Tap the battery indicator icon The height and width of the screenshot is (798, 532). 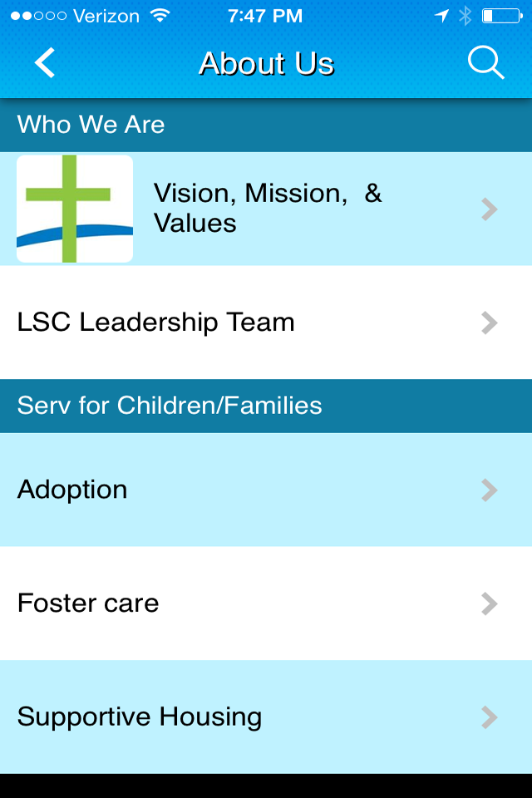(x=500, y=16)
